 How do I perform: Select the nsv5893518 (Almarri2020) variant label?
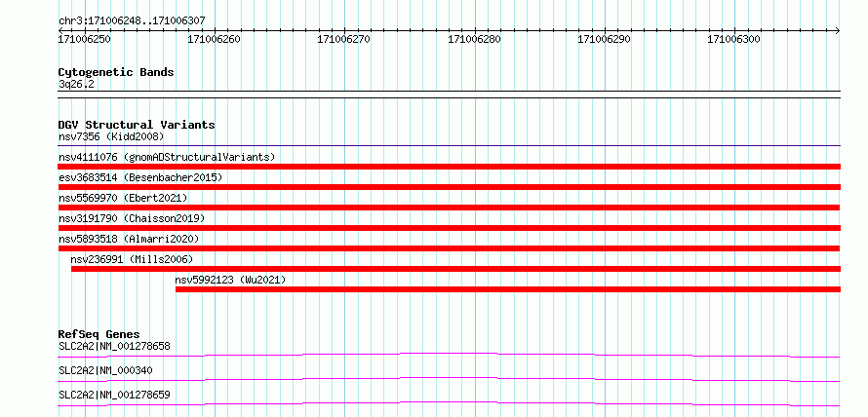(x=129, y=239)
